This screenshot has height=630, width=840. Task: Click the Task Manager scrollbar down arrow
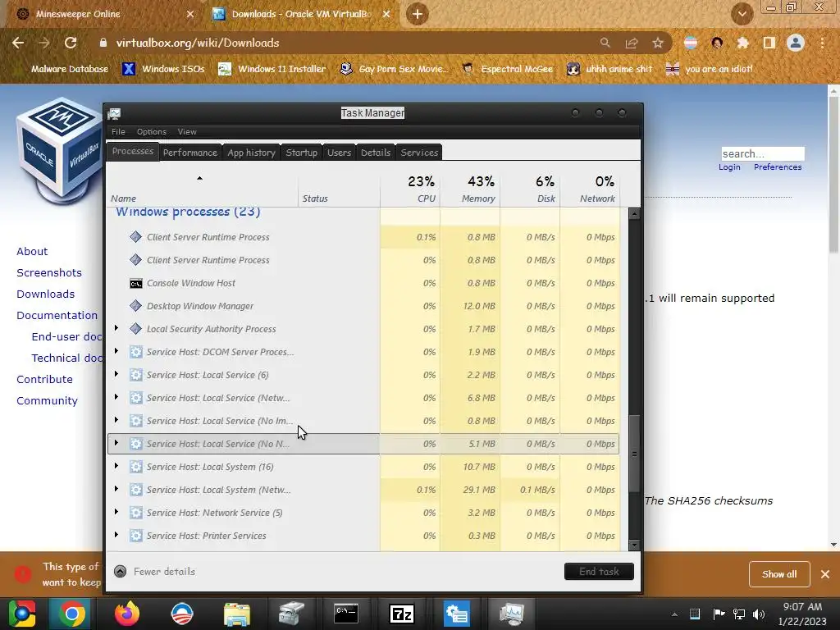click(x=634, y=546)
